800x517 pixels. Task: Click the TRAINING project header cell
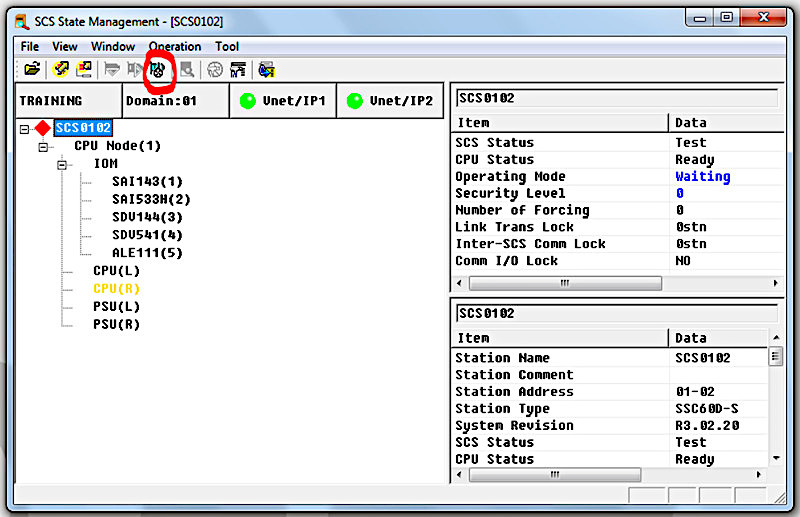coord(69,101)
